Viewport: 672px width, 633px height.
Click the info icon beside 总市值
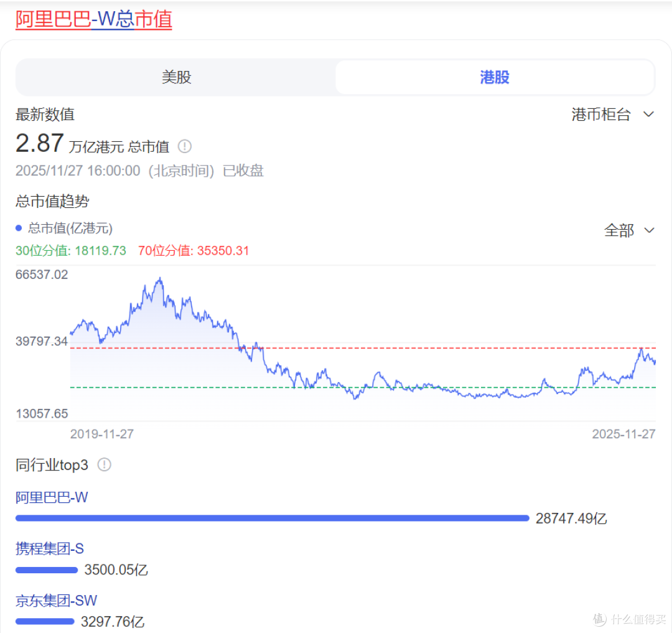tap(185, 146)
